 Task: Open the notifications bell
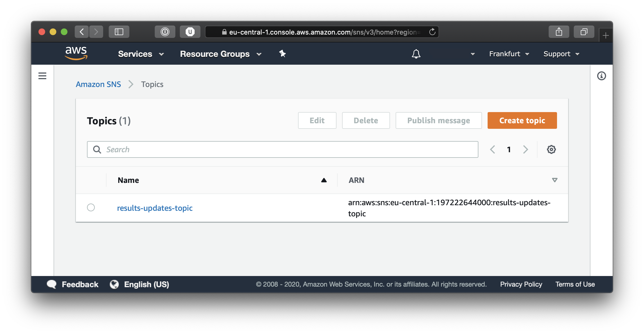(x=416, y=54)
